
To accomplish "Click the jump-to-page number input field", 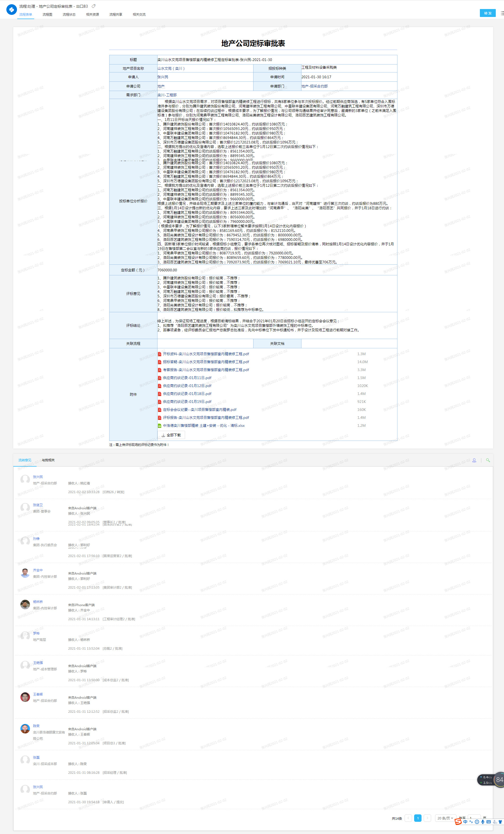I will (x=474, y=818).
